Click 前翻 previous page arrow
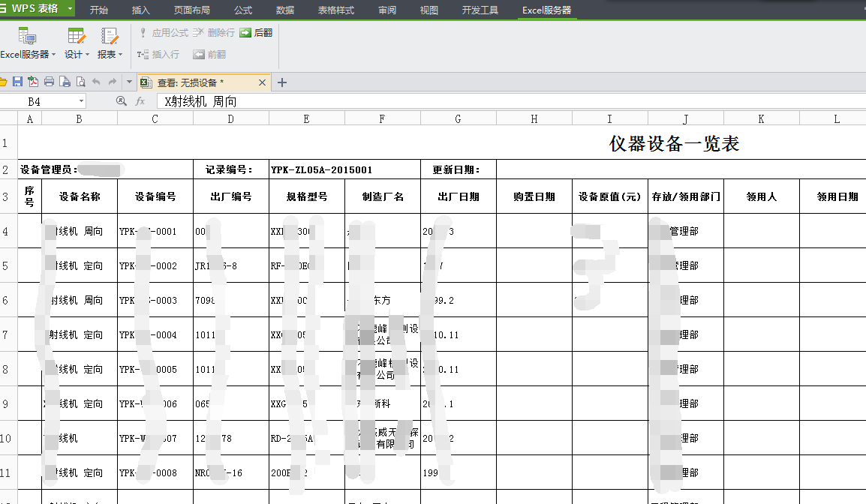The width and height of the screenshot is (866, 504). (209, 54)
